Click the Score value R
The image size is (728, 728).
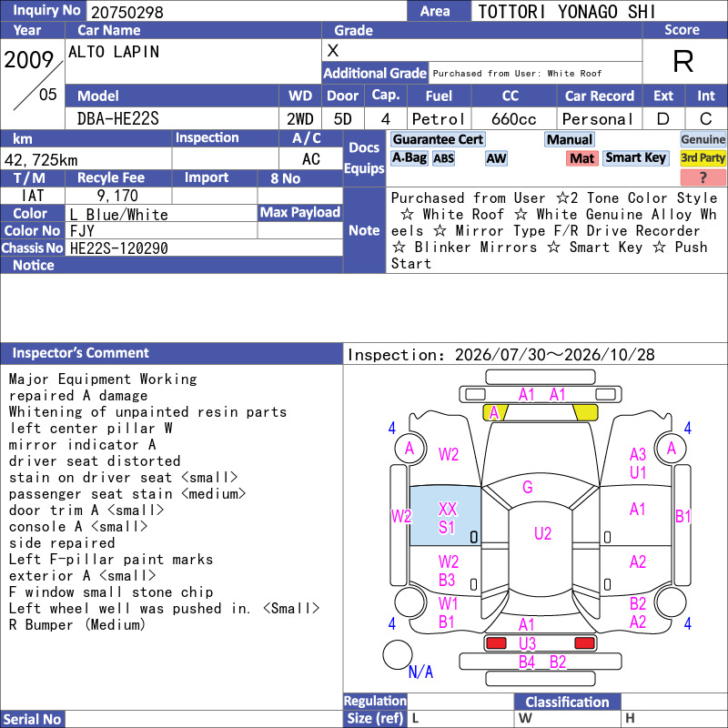pyautogui.click(x=683, y=61)
